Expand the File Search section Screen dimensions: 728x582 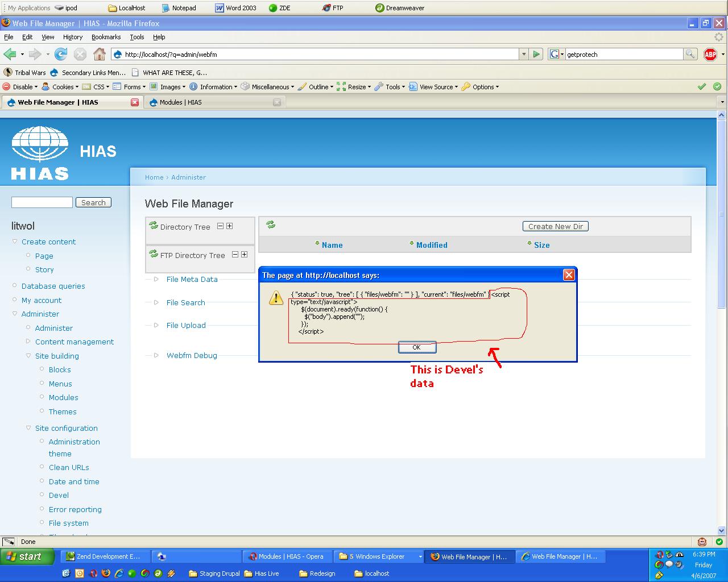point(185,302)
